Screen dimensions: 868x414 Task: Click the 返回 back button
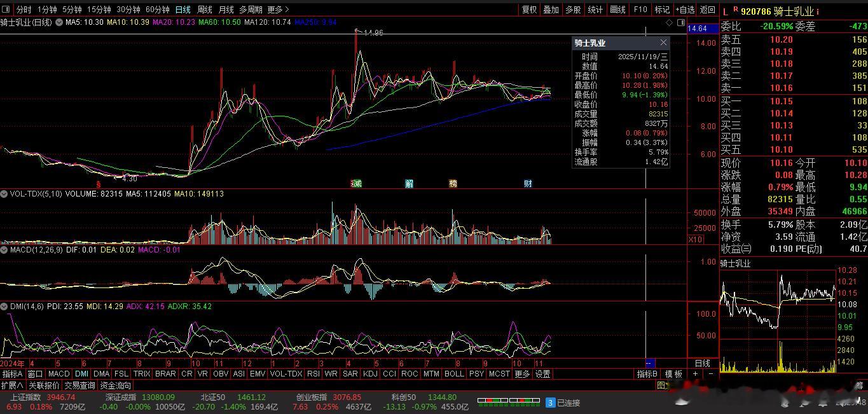pos(708,10)
